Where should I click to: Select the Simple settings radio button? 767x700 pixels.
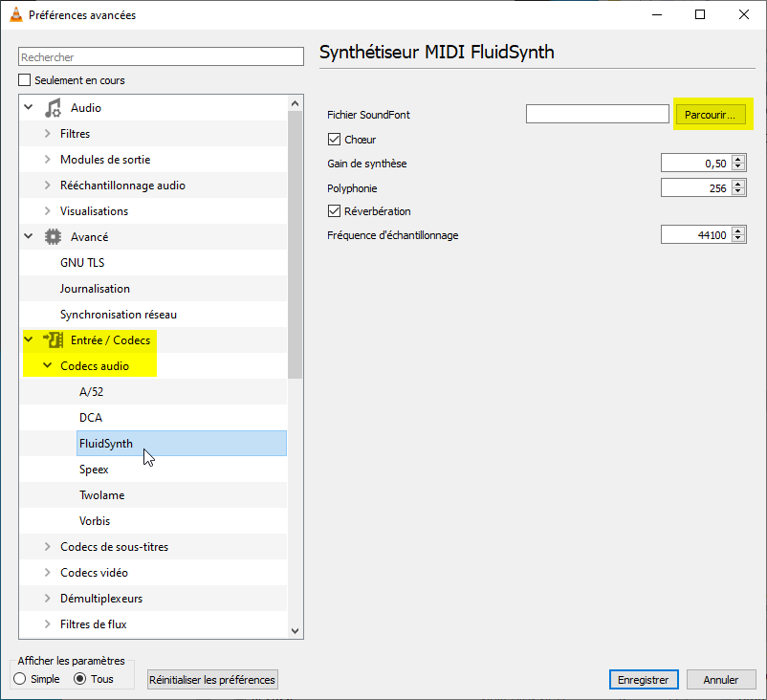click(x=20, y=679)
